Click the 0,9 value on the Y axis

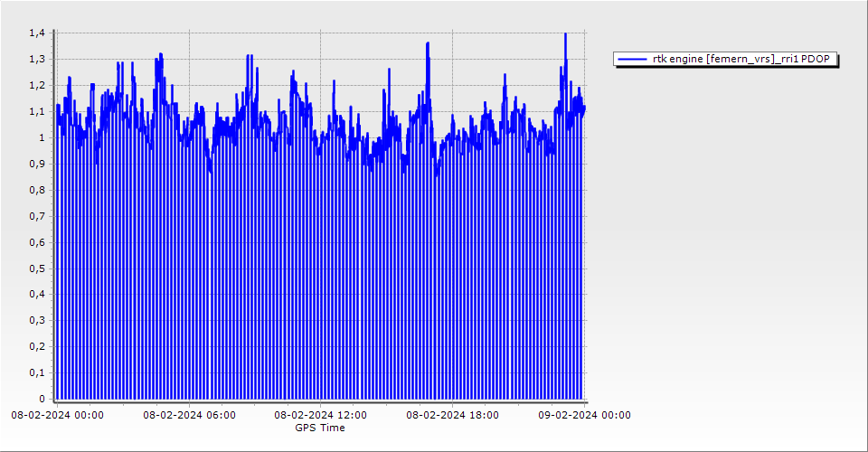[x=37, y=165]
